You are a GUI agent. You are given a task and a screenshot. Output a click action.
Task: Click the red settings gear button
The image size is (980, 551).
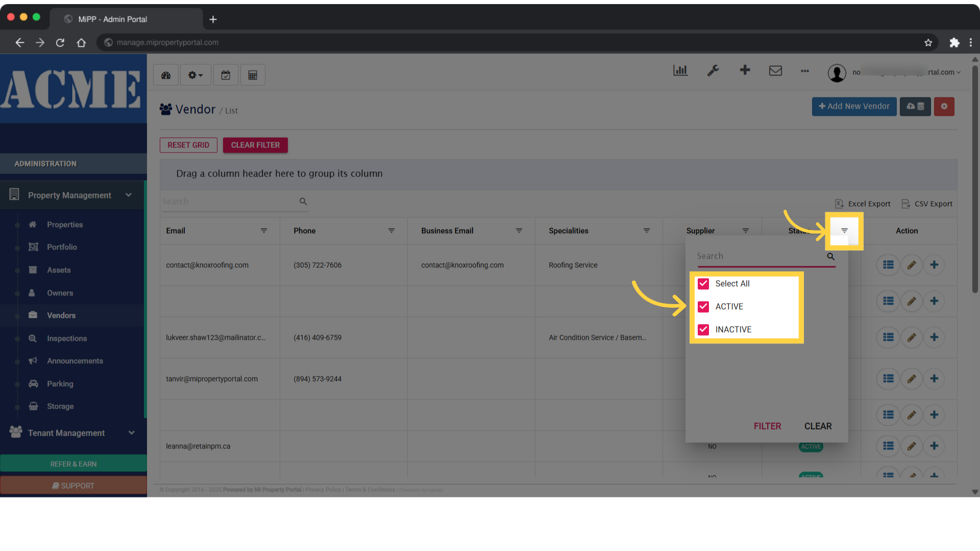(944, 107)
